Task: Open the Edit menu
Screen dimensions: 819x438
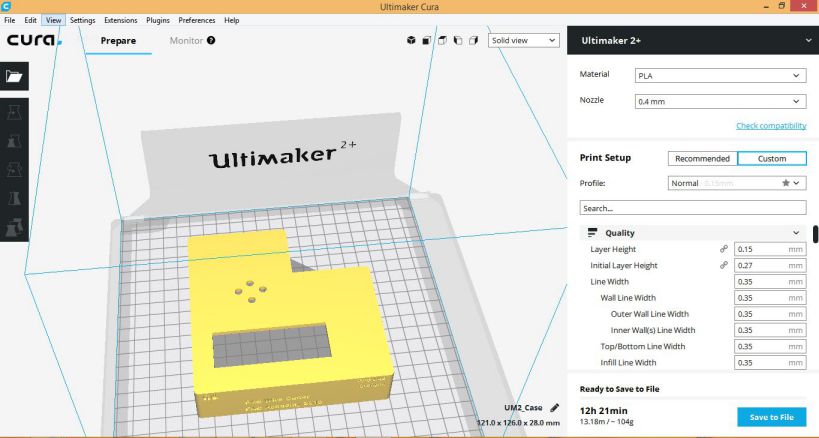Action: click(30, 20)
